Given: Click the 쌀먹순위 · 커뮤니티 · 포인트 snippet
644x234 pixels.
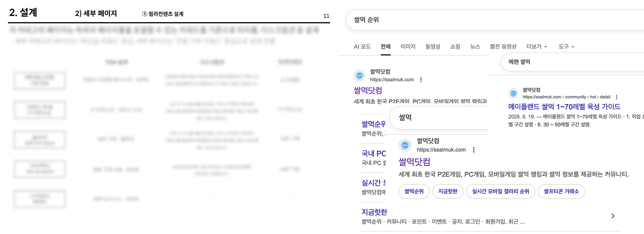Looking at the screenshot, I should (x=443, y=221).
